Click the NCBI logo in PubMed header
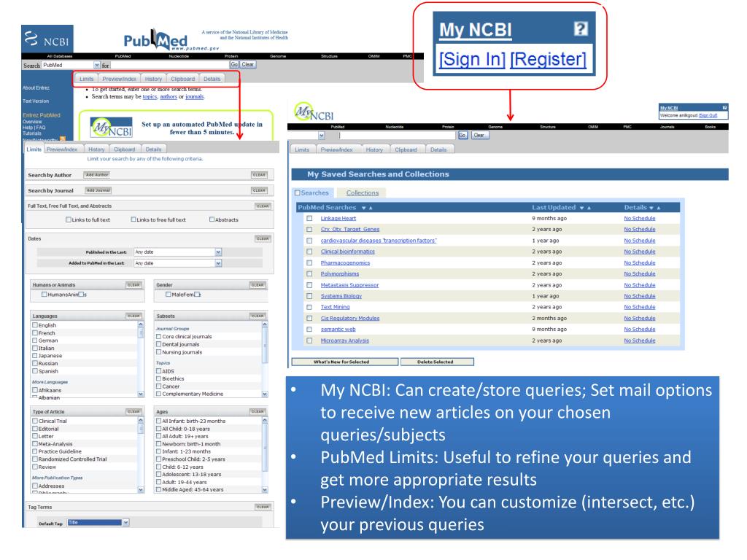Viewport: 747px width, 560px height. pyautogui.click(x=47, y=39)
